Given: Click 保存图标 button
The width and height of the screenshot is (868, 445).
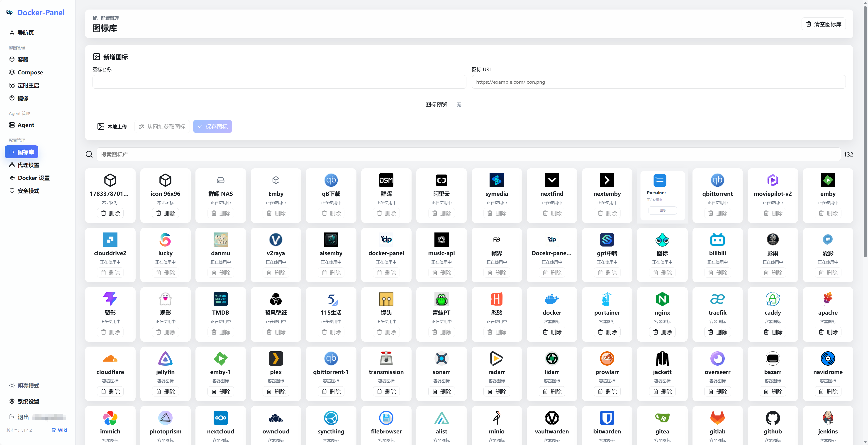Looking at the screenshot, I should coord(213,126).
